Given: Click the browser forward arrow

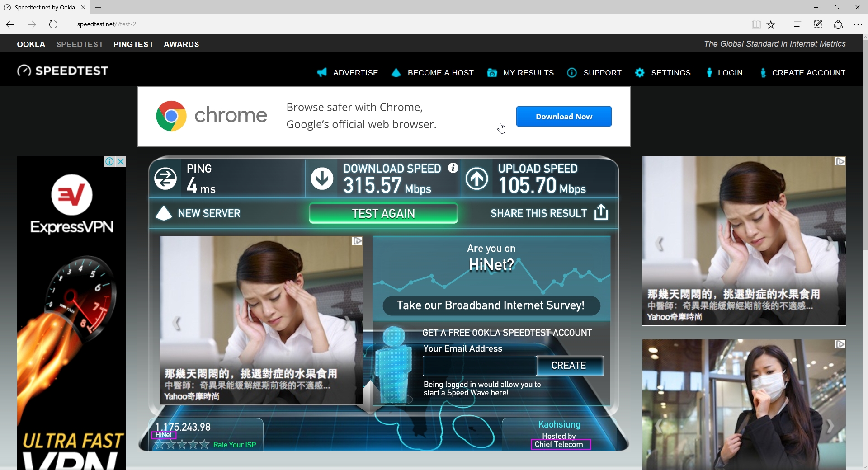Looking at the screenshot, I should click(32, 24).
